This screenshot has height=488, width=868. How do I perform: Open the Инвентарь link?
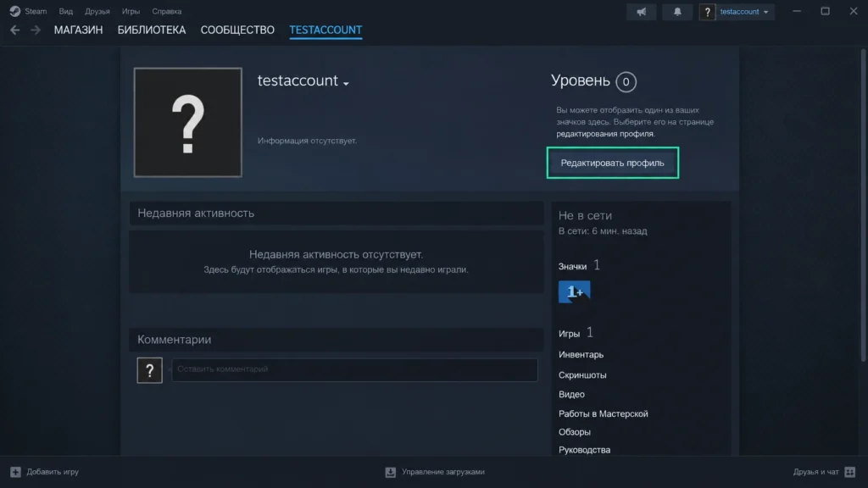(x=581, y=355)
